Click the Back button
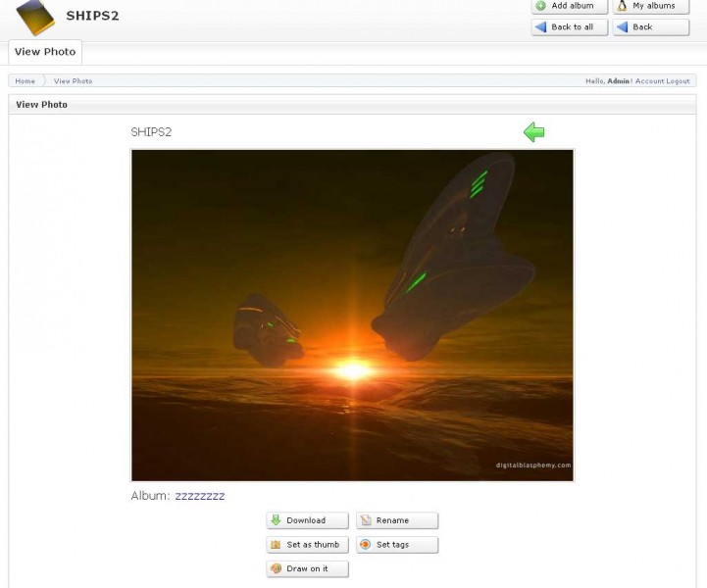Viewport: 707px width, 588px height. coord(651,27)
